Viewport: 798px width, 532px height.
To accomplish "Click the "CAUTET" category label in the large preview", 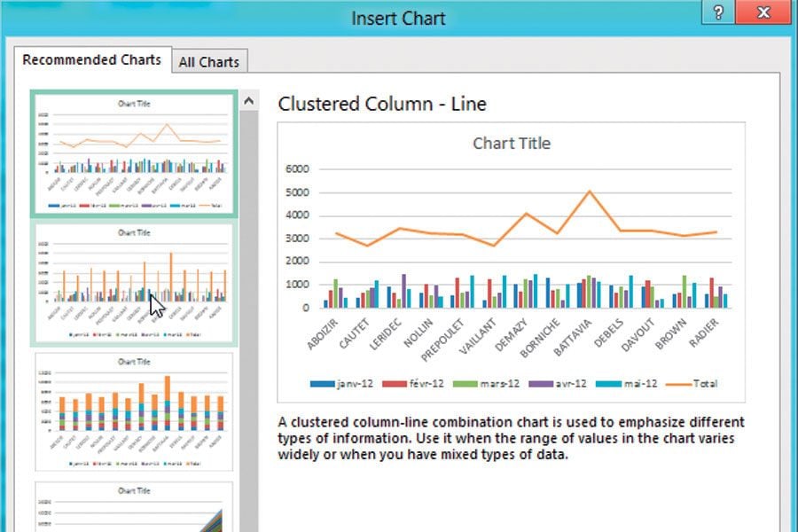I will click(x=355, y=333).
